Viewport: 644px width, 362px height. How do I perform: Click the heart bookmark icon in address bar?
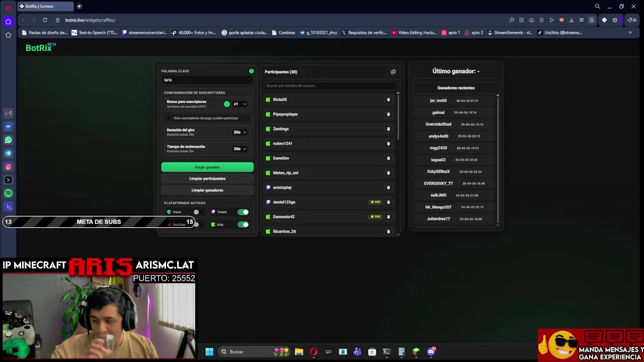click(561, 20)
